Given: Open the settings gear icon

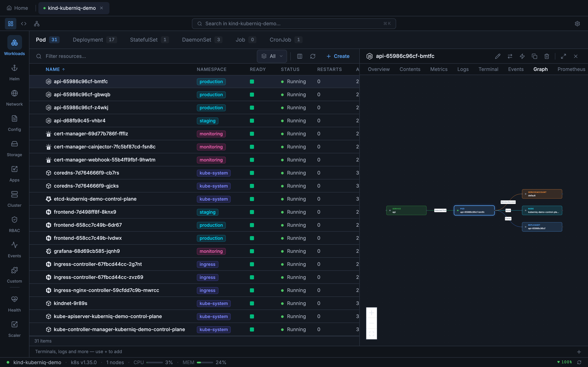Looking at the screenshot, I should pyautogui.click(x=577, y=23).
